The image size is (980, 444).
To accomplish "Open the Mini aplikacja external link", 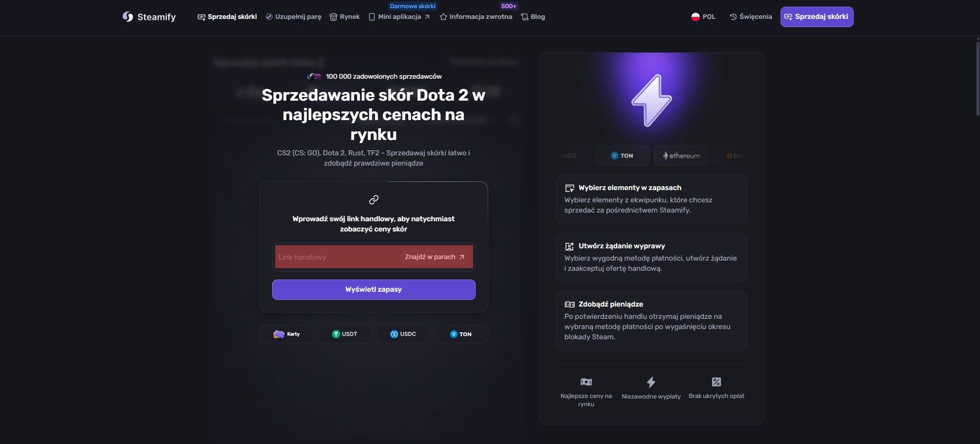I will tap(399, 17).
